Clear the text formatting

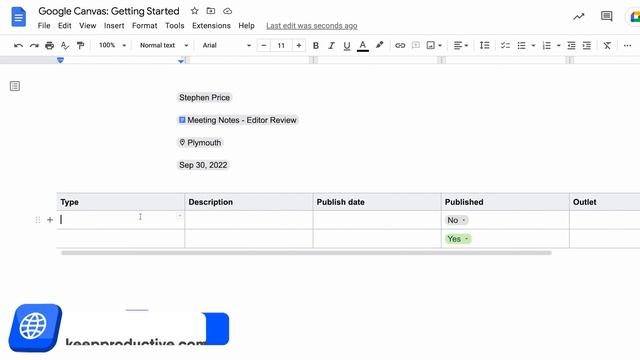tap(607, 45)
